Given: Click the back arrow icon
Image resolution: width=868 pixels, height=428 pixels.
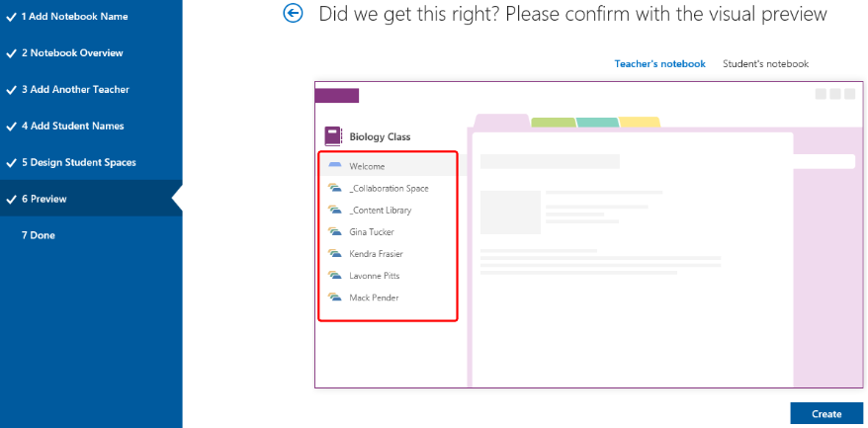Looking at the screenshot, I should click(293, 13).
